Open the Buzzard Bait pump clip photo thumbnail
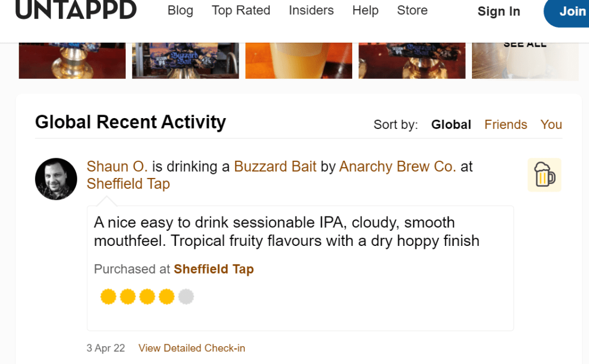This screenshot has width=589, height=364. point(185,60)
